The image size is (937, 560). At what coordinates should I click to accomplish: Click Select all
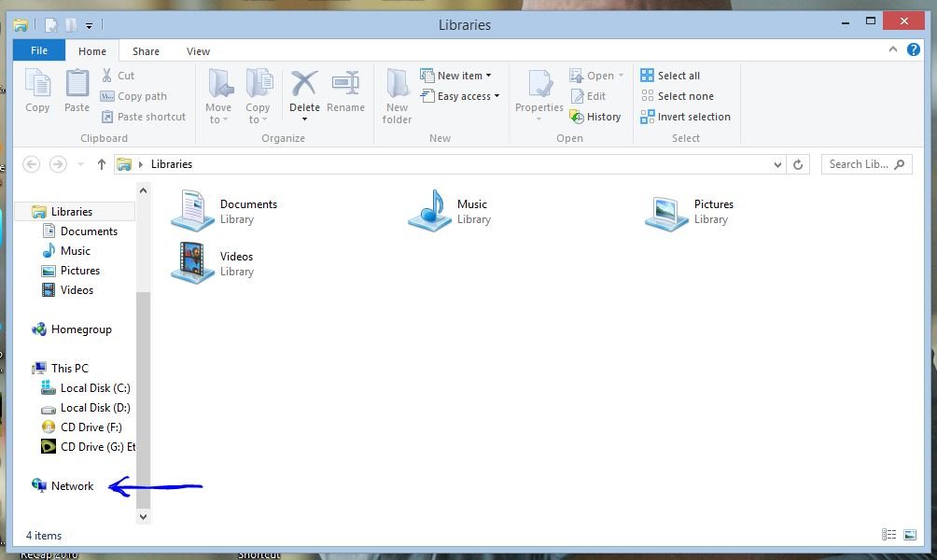point(670,76)
